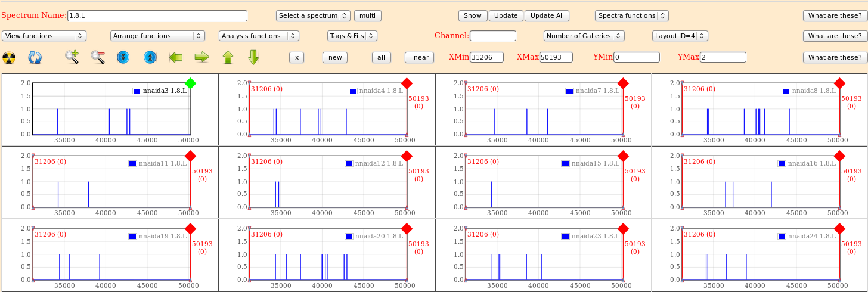Viewport: 868px width, 292px height.
Task: Click into the Channel input field
Action: (492, 36)
